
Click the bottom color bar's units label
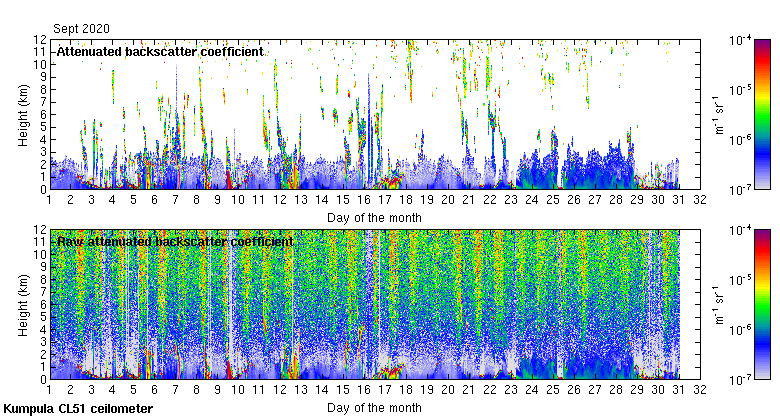[x=719, y=305]
